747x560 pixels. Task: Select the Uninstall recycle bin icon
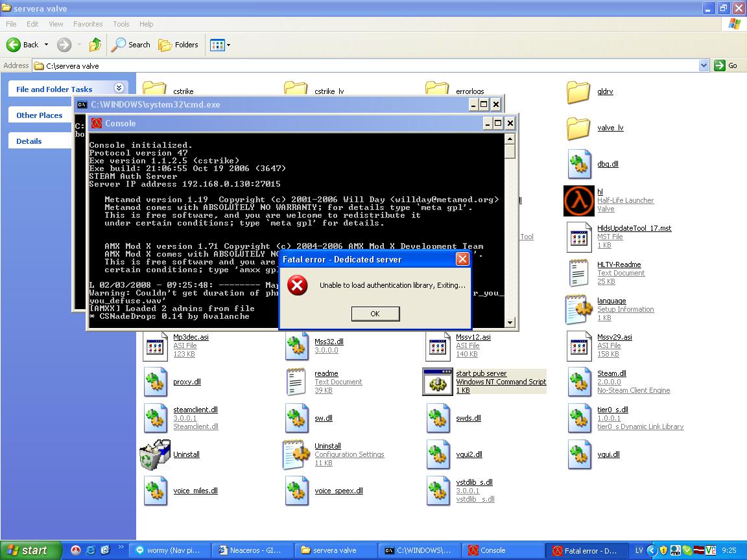[x=155, y=454]
